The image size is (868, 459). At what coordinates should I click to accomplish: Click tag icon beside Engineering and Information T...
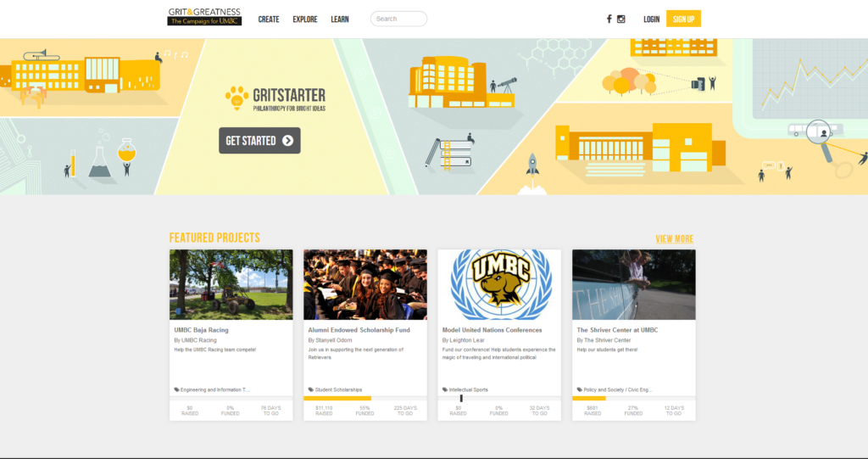click(x=176, y=389)
